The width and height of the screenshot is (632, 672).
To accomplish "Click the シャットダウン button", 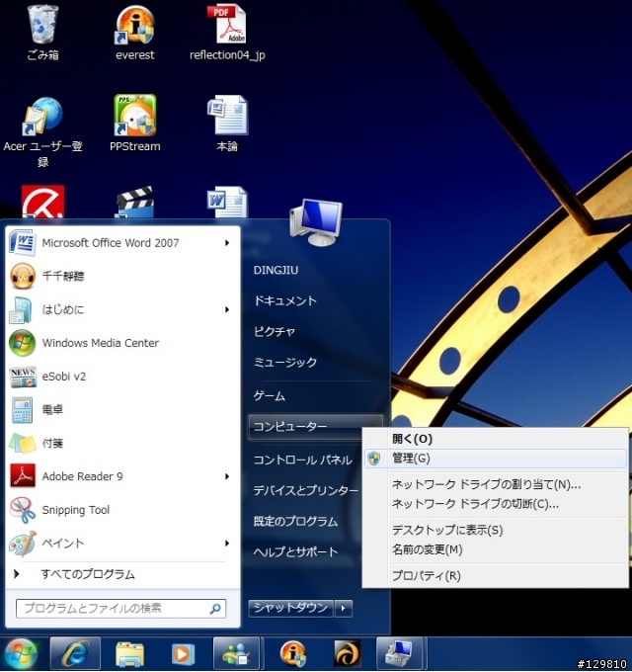I will (290, 608).
